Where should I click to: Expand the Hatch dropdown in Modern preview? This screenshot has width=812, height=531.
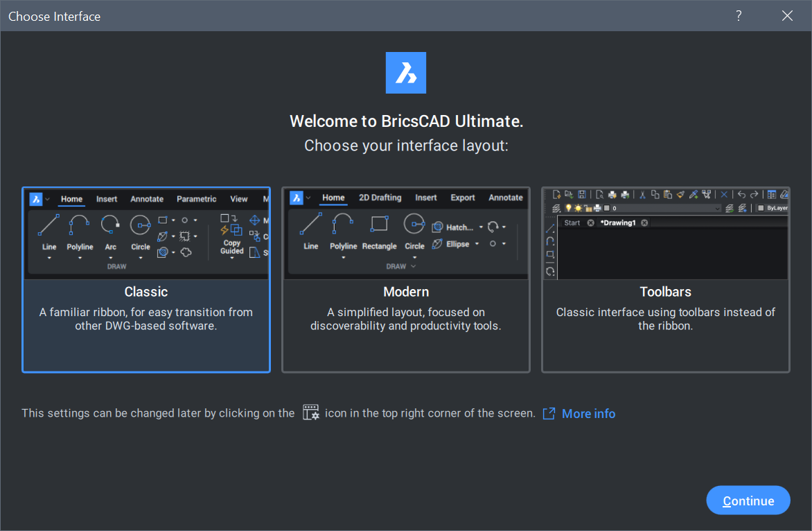(x=481, y=227)
